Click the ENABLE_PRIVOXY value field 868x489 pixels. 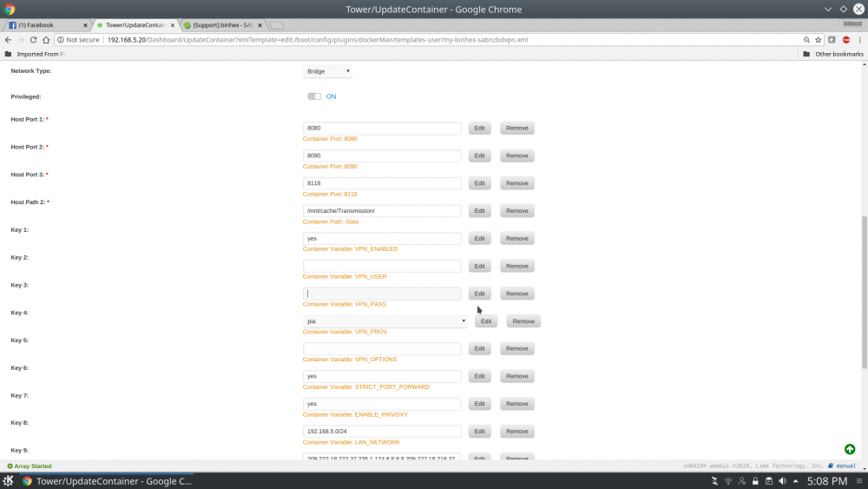382,404
